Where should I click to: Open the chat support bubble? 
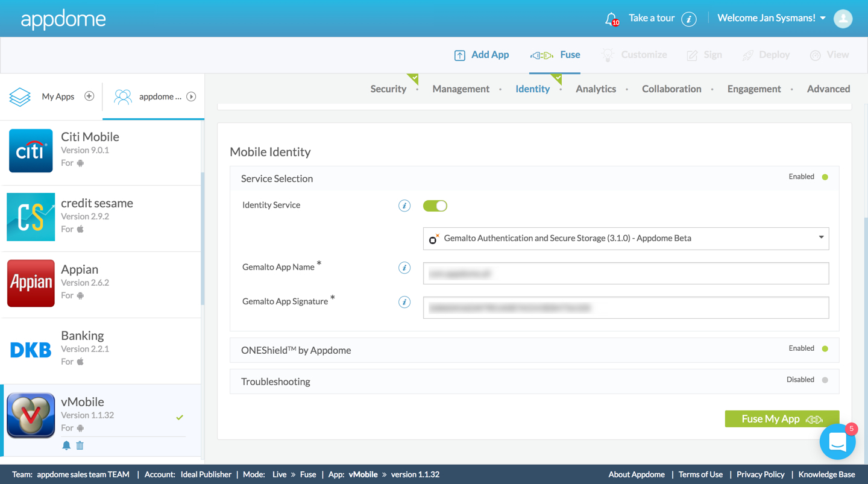click(x=837, y=442)
